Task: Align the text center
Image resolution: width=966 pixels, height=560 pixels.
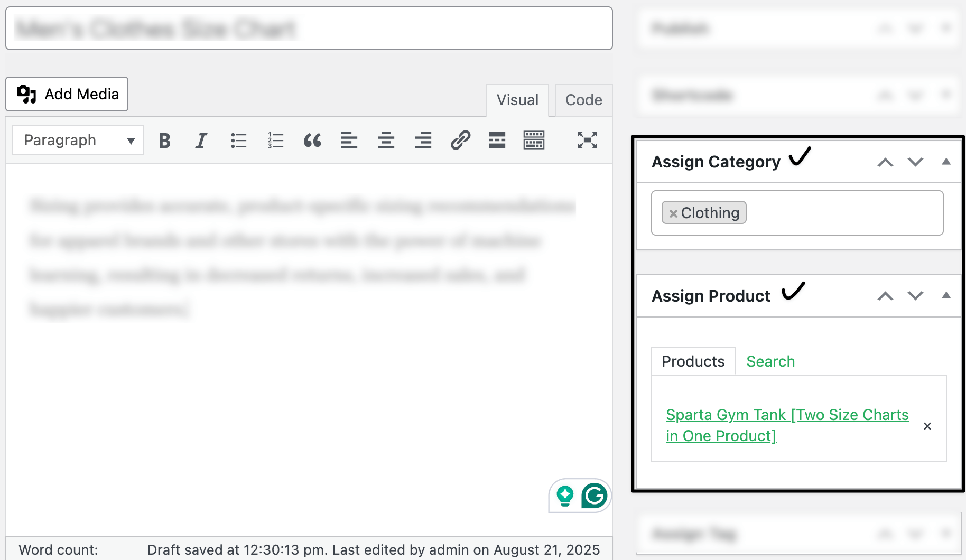Action: click(386, 140)
